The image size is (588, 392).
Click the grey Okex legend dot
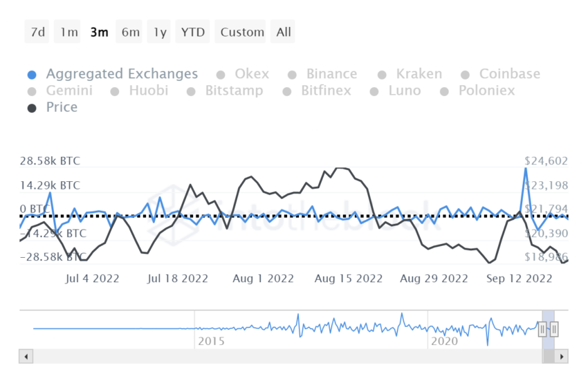click(221, 75)
